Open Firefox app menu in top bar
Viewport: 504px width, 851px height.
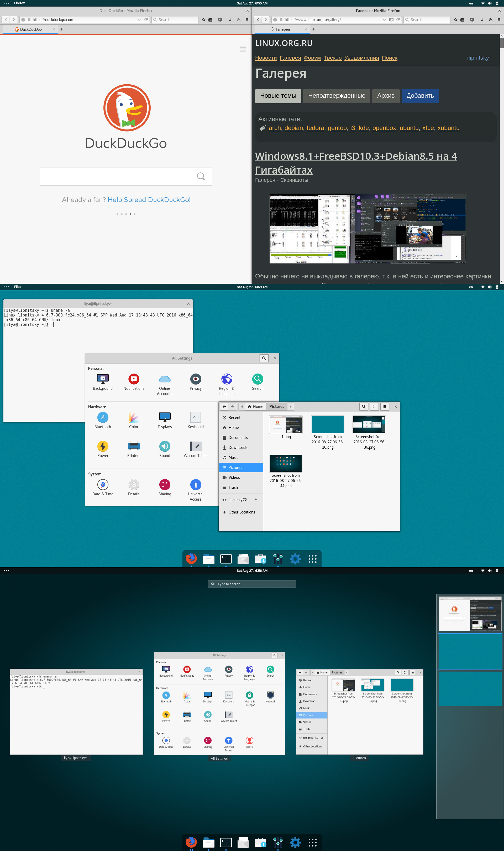click(19, 3)
